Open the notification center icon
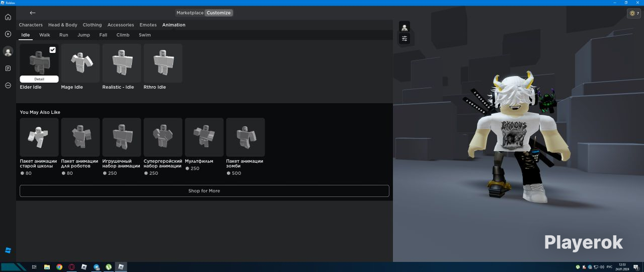 click(636, 267)
